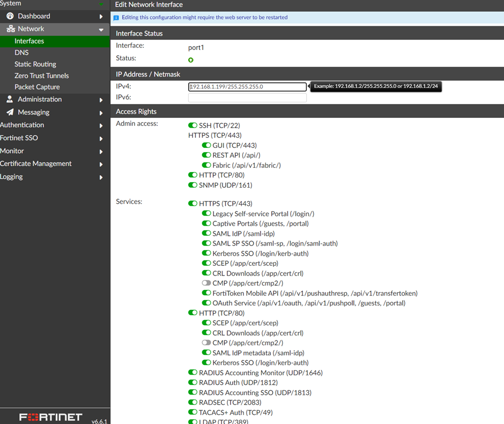Toggle RADIUS Accounting Monitor (UDP/1646)
504x424 pixels.
pos(192,373)
